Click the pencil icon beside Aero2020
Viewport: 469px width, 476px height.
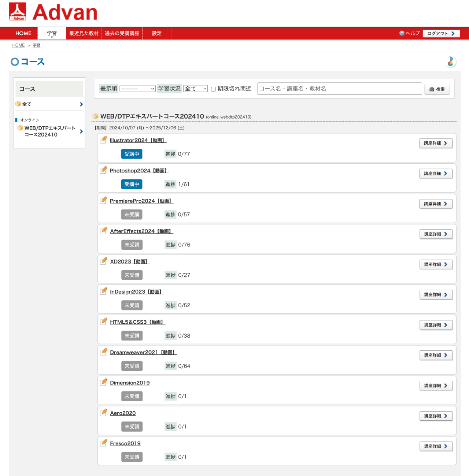(104, 412)
